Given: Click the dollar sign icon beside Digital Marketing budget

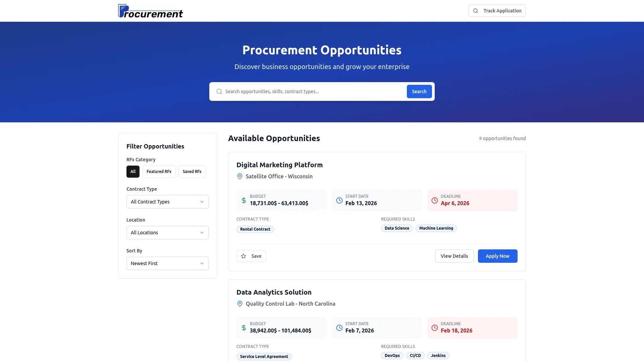Looking at the screenshot, I should coord(244,200).
